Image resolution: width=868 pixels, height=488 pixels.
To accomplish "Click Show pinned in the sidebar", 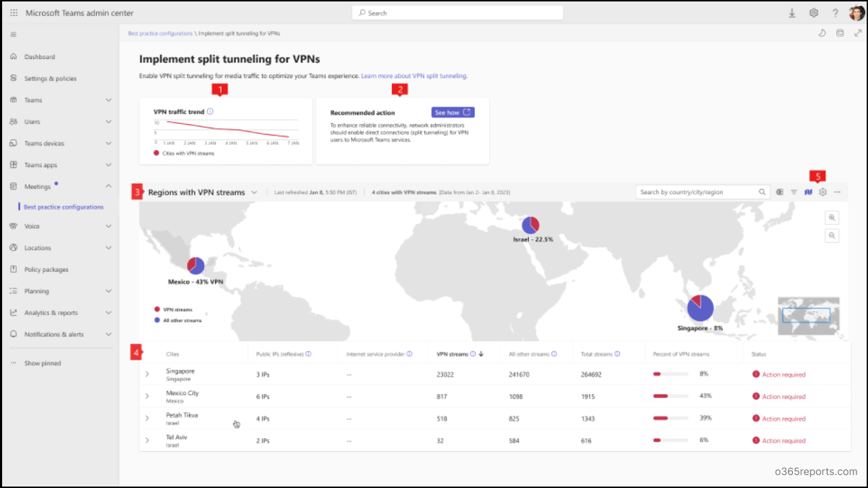I will tap(43, 363).
